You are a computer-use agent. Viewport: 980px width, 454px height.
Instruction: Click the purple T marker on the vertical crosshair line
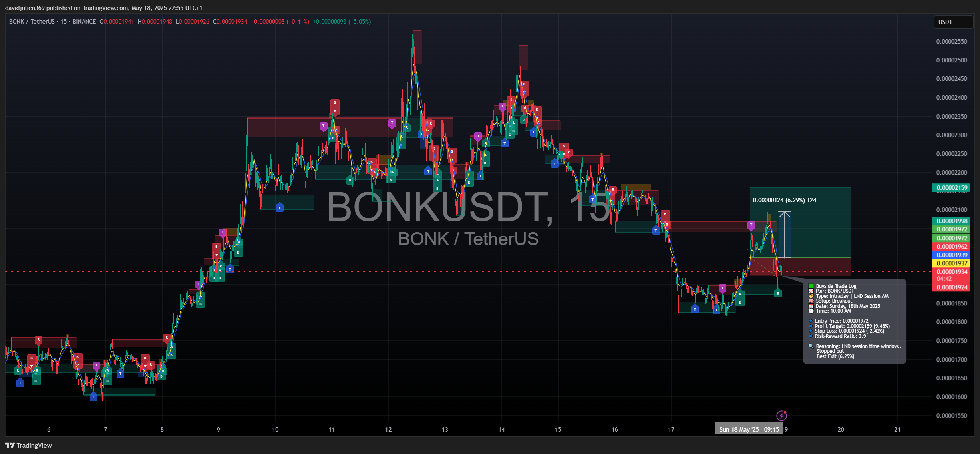[x=751, y=226]
